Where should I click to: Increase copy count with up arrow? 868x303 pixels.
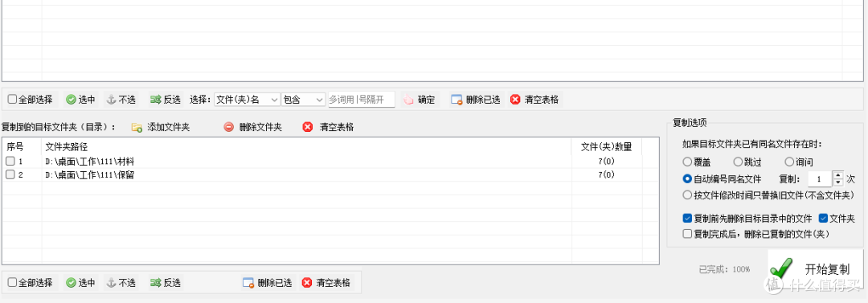pyautogui.click(x=838, y=175)
